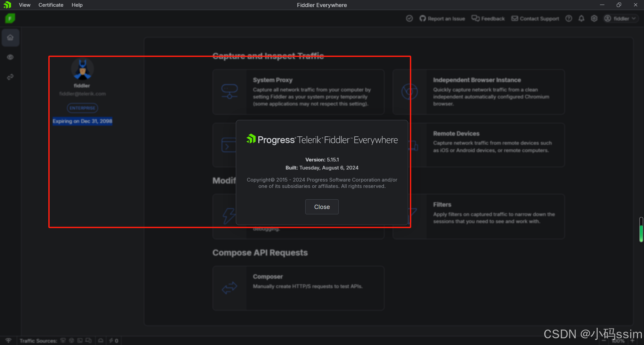The height and width of the screenshot is (345, 644).
Task: Restore down the Fiddler window
Action: pos(619,5)
